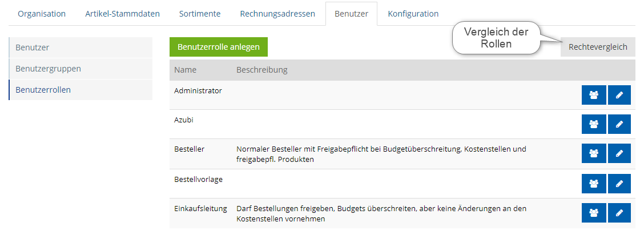The image size is (644, 242).
Task: Select Benutzerrollen in the sidebar
Action: point(81,90)
